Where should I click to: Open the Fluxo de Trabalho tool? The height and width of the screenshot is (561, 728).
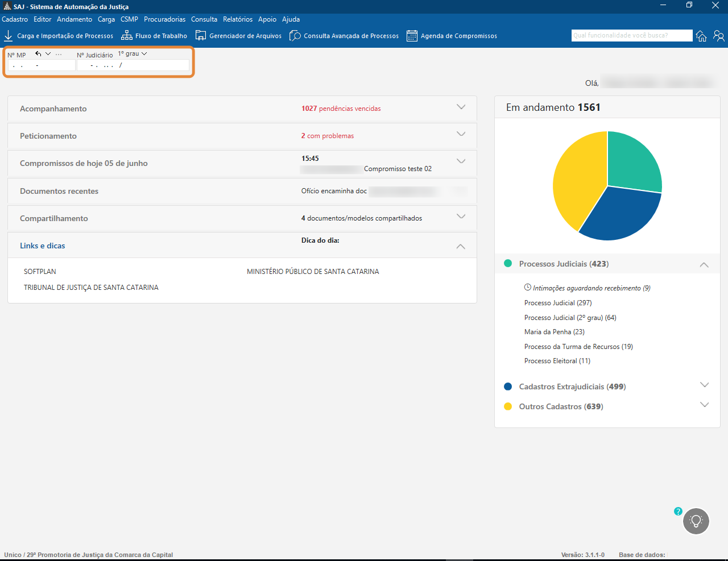[154, 36]
